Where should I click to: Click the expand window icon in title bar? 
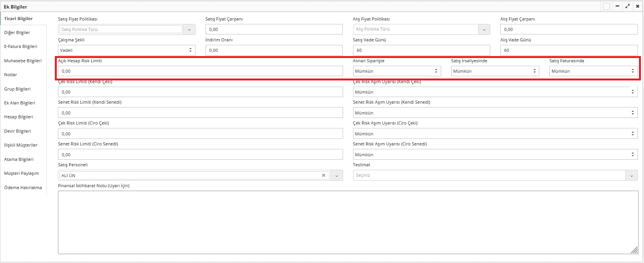click(627, 6)
